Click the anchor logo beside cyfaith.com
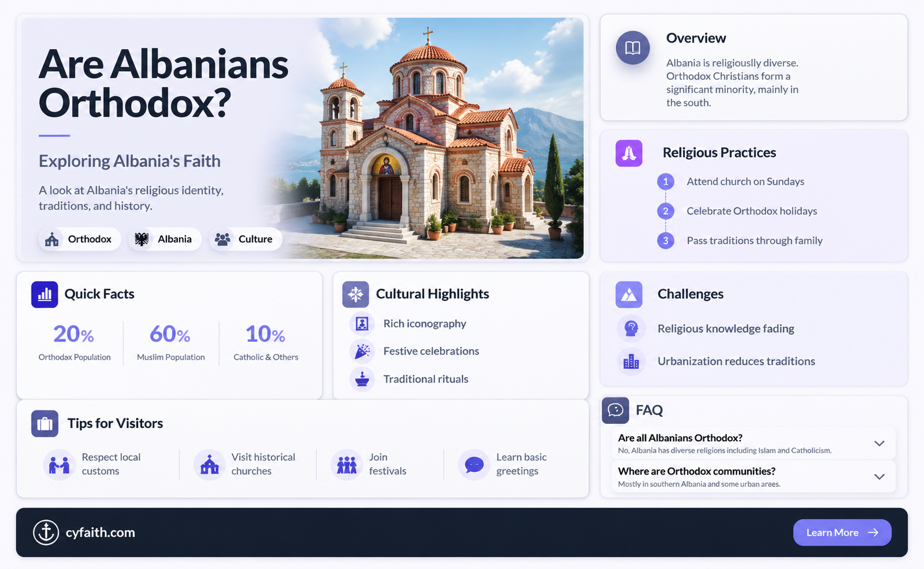Screen dimensions: 924x569 [46, 533]
